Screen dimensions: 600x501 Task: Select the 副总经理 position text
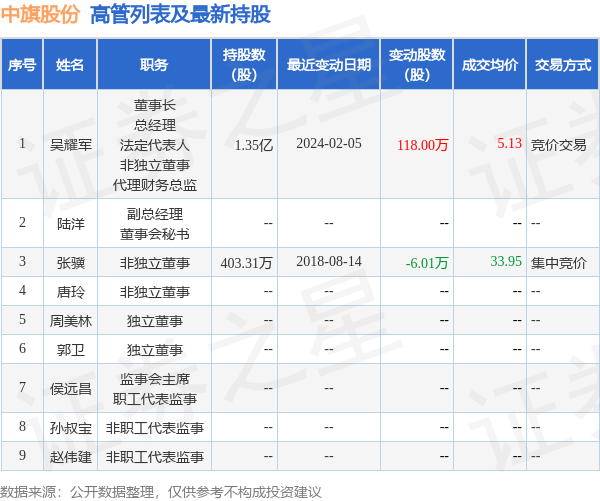[x=155, y=214]
